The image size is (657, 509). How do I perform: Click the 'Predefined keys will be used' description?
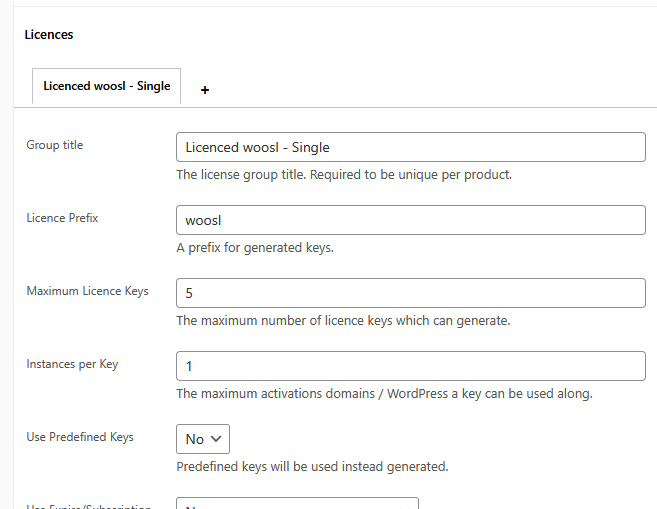(312, 466)
